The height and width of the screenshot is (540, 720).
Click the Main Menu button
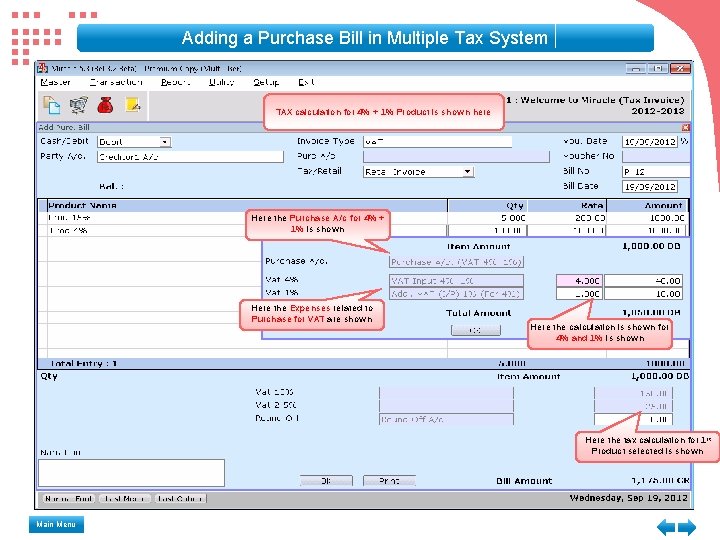(x=56, y=524)
